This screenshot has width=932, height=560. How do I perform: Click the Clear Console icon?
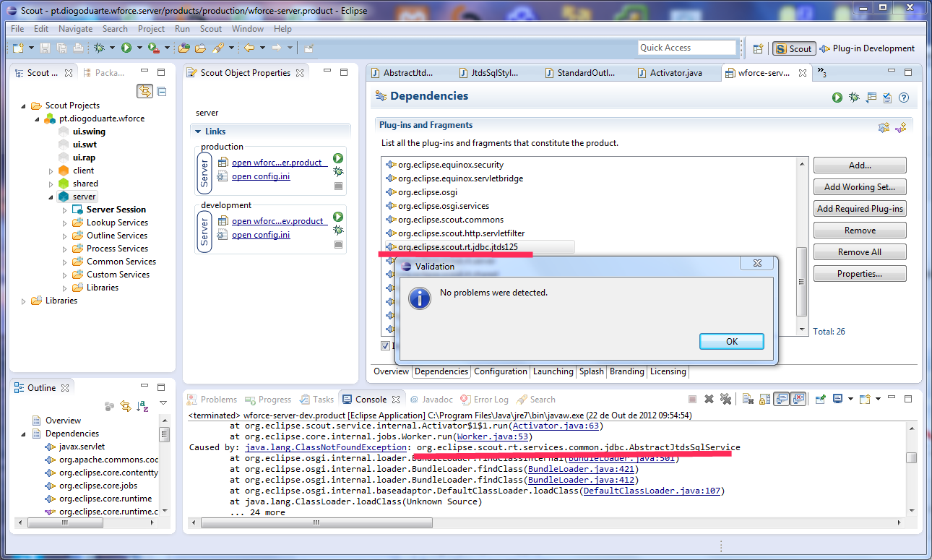point(748,399)
